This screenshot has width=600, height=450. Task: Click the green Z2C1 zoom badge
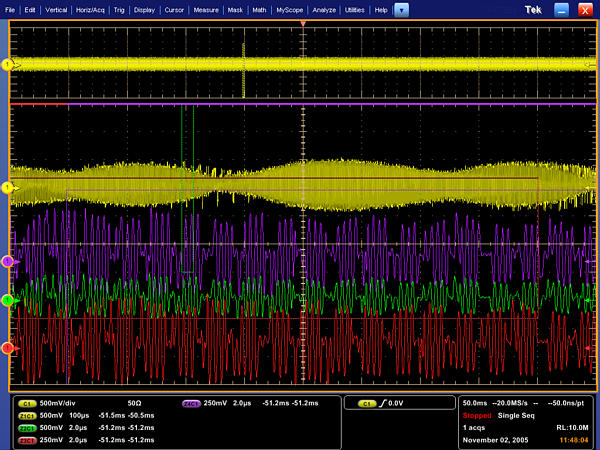[27, 427]
